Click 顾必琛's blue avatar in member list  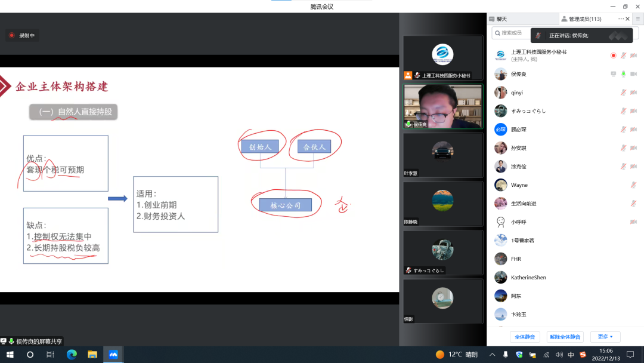tap(501, 130)
